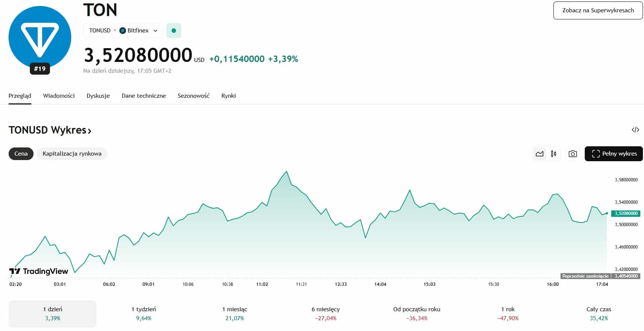The width and height of the screenshot is (644, 331).
Task: Select the Cały czas time range
Action: (599, 313)
